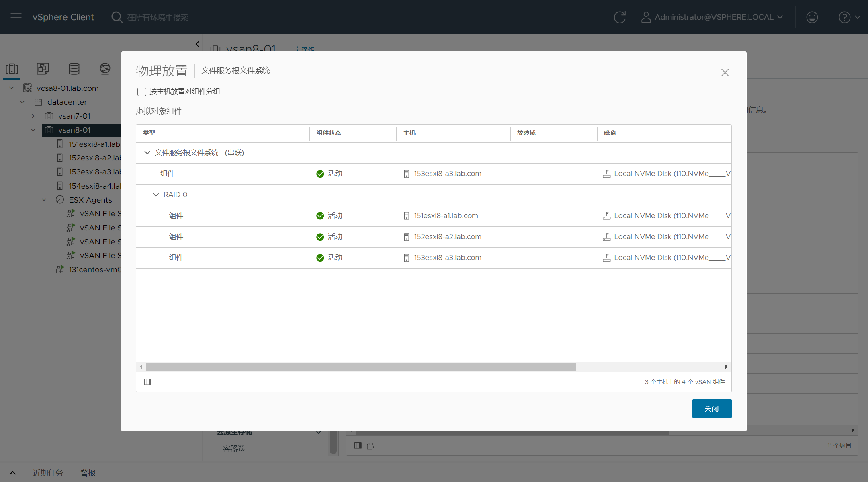868x482 pixels.
Task: Click the 131centos VM icon
Action: (60, 270)
